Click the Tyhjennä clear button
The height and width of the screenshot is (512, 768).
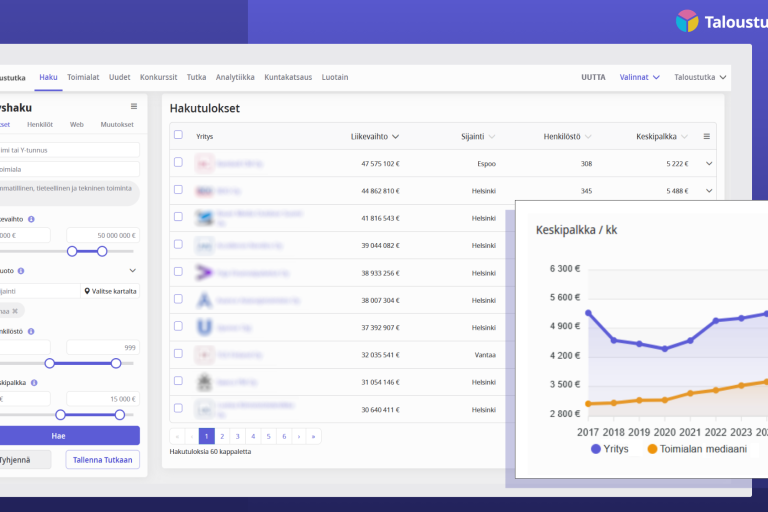[x=24, y=460]
